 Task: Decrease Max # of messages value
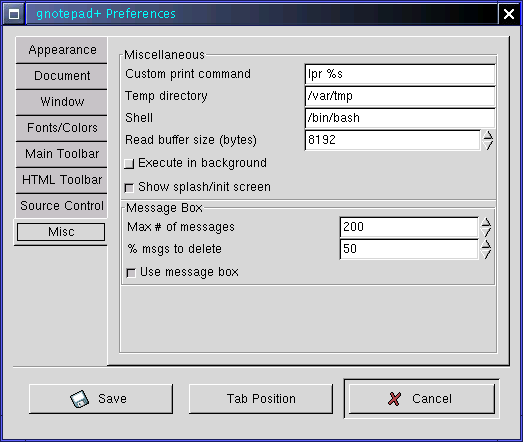[x=486, y=232]
